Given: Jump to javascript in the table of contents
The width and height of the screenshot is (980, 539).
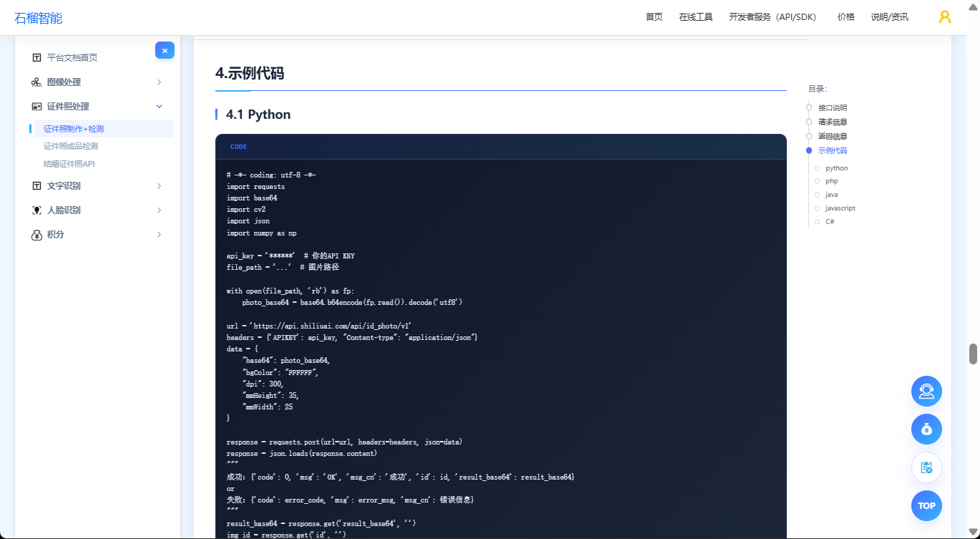Looking at the screenshot, I should 841,208.
